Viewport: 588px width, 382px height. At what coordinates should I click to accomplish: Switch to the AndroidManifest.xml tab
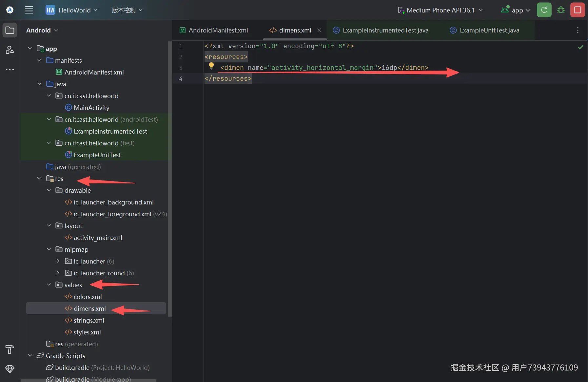(214, 30)
